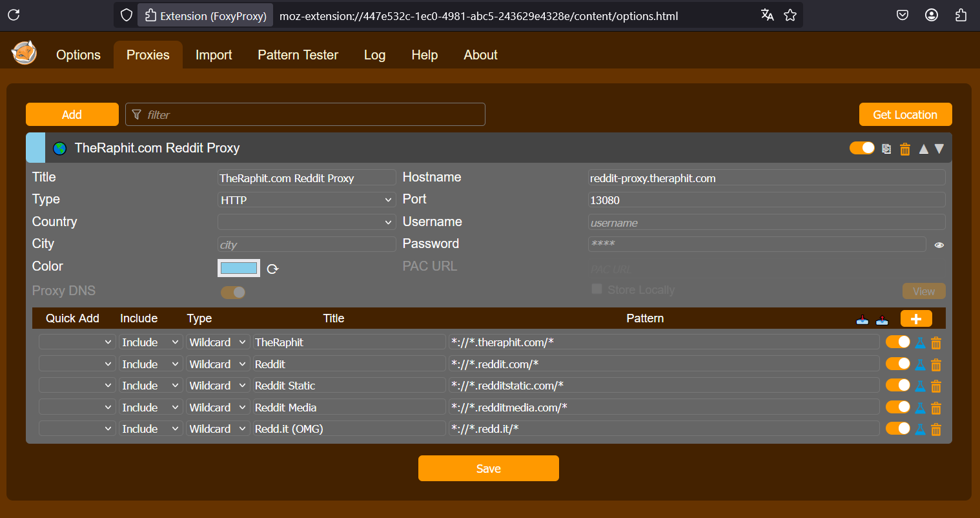This screenshot has width=980, height=518.
Task: Toggle off the Reddit Media pattern
Action: click(x=897, y=407)
